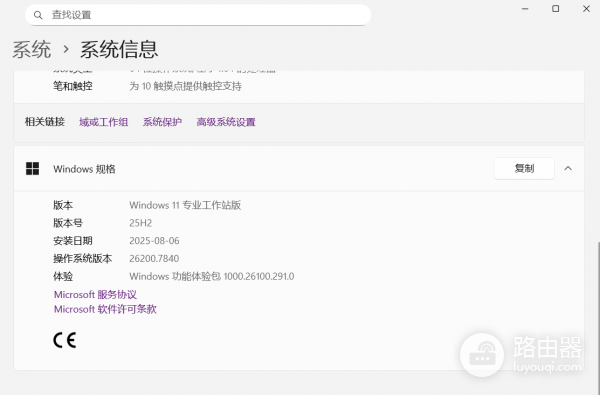Go back to 系统 breadcrumb
This screenshot has height=395, width=600.
pyautogui.click(x=31, y=50)
